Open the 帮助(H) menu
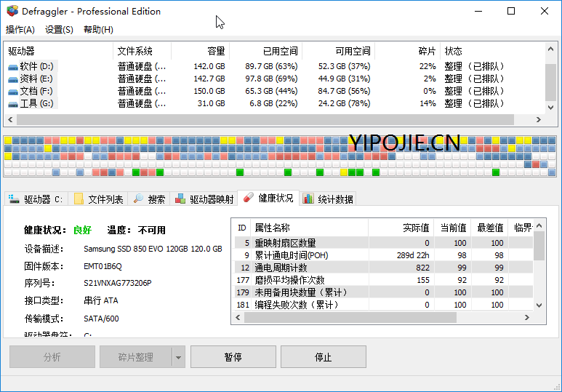The width and height of the screenshot is (562, 392). tap(99, 30)
